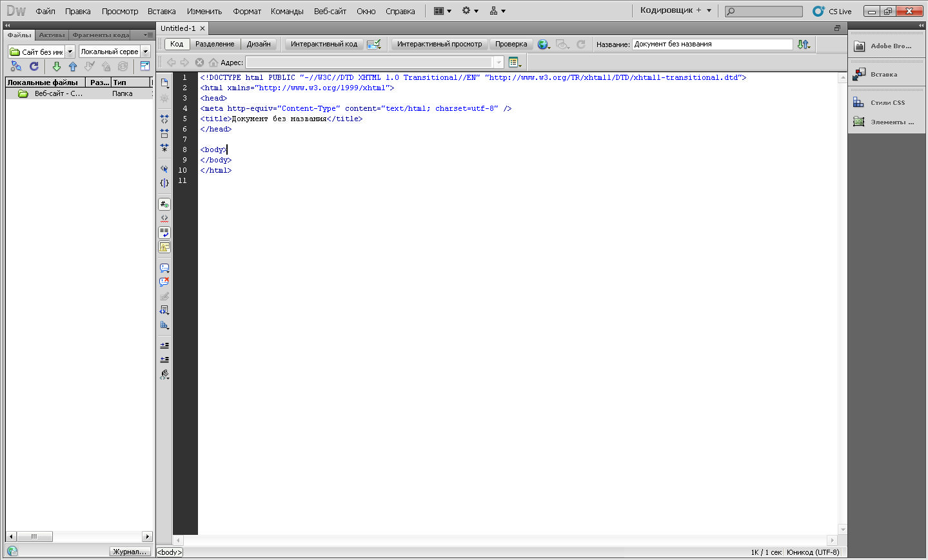The width and height of the screenshot is (928, 560).
Task: Click the green Get files arrow
Action: [x=56, y=66]
